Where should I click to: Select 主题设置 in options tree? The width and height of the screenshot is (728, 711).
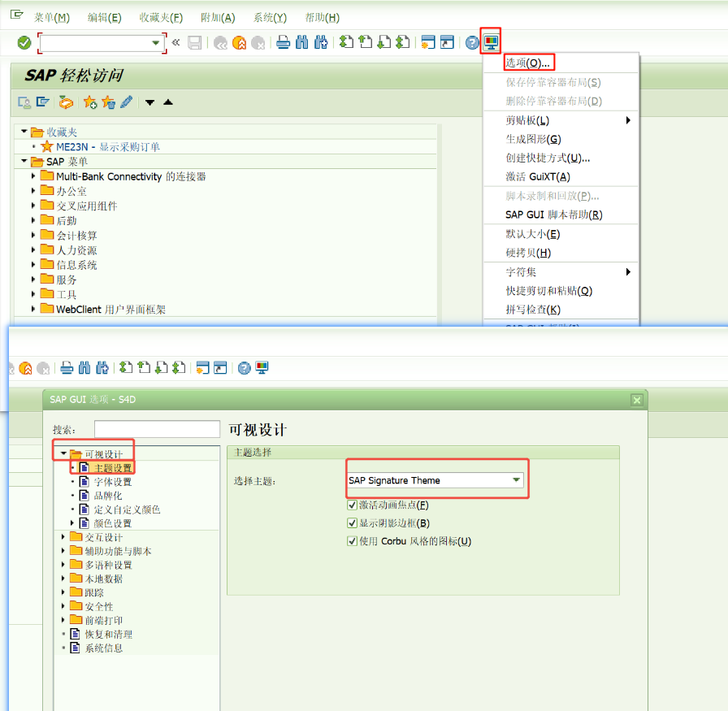[x=113, y=468]
